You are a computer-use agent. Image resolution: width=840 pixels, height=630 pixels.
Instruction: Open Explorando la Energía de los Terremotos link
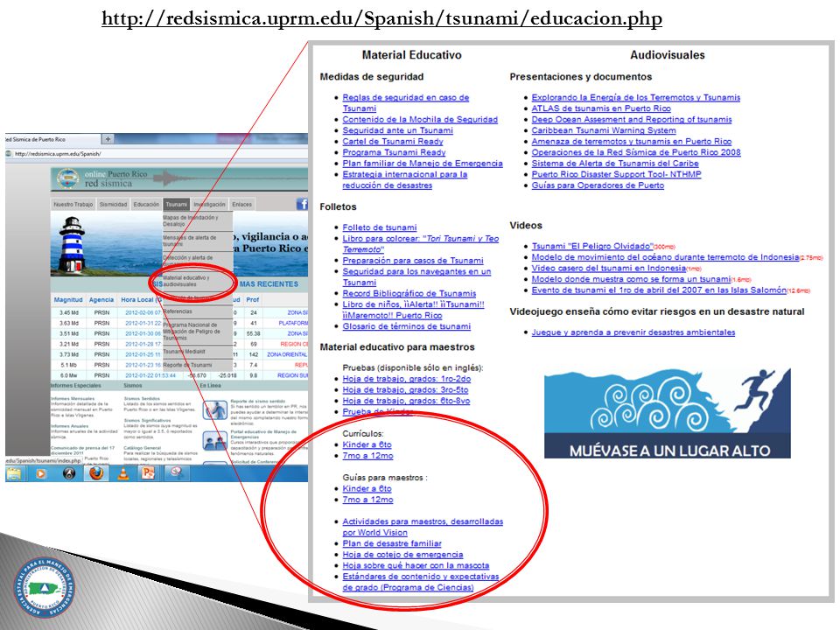(x=636, y=97)
